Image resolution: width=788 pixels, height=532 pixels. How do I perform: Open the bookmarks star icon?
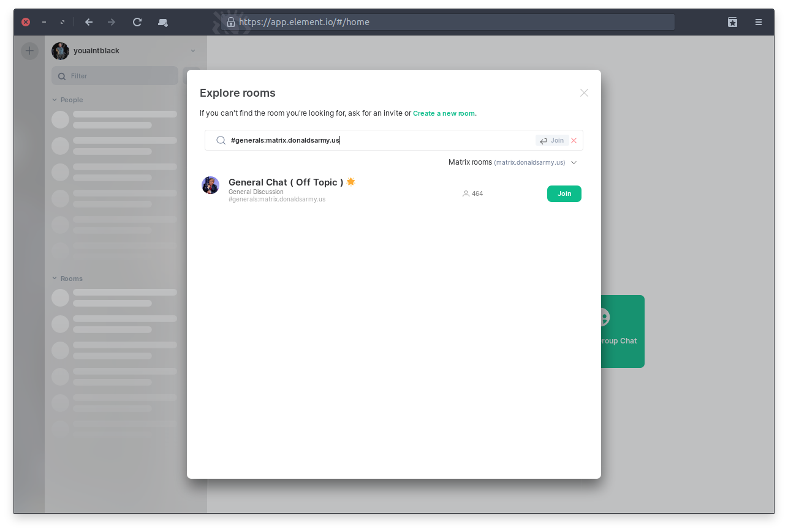732,22
